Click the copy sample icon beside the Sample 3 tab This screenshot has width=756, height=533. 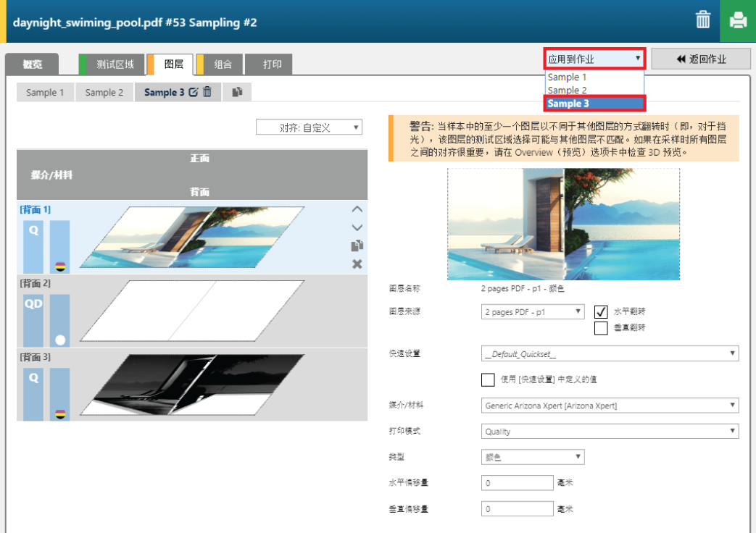pyautogui.click(x=237, y=92)
